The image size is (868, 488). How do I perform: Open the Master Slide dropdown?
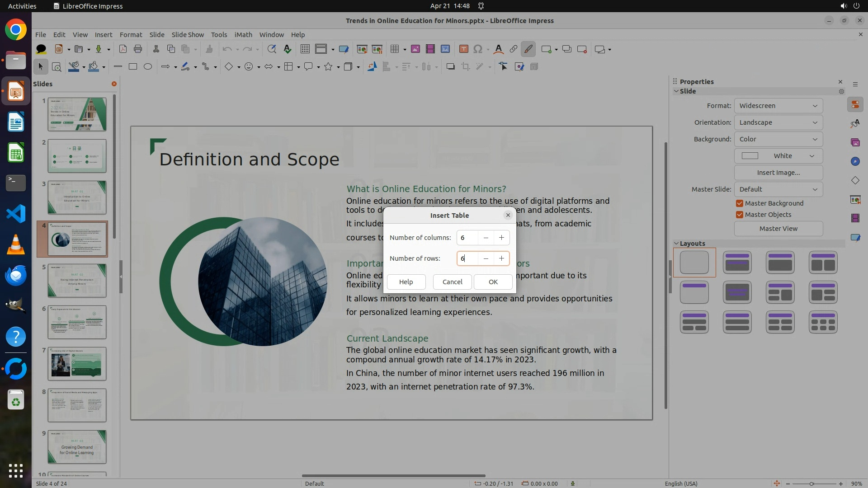[x=778, y=189]
